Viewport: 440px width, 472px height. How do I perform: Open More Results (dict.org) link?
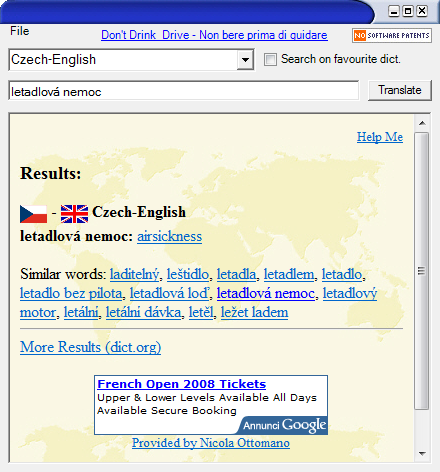pos(90,347)
